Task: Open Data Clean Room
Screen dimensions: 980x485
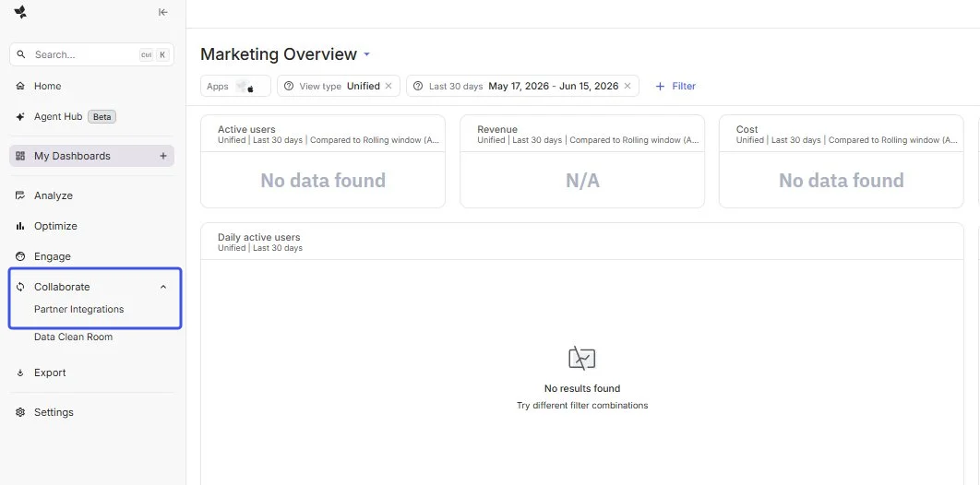Action: click(x=73, y=337)
